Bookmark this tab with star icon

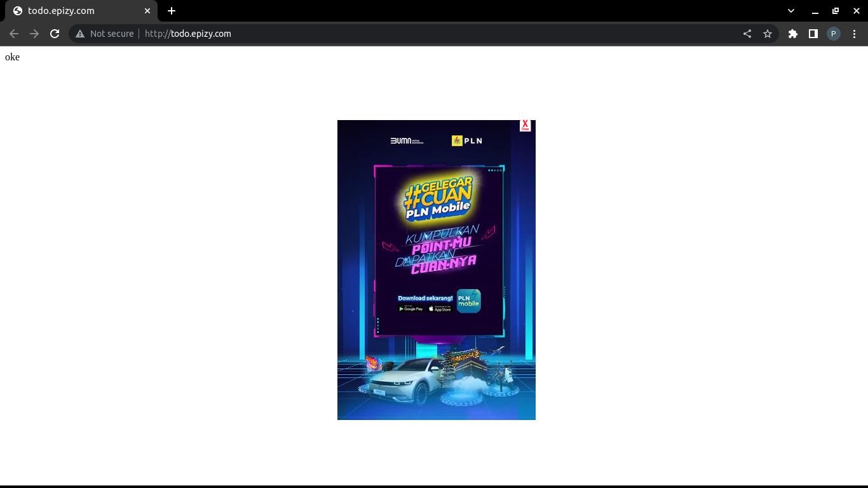click(x=768, y=34)
